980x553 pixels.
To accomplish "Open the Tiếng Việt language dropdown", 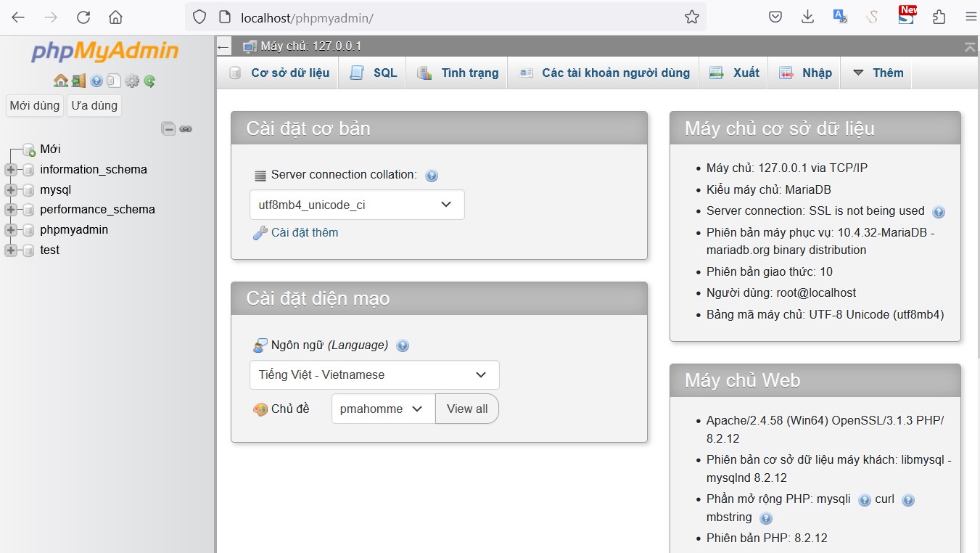I will click(x=374, y=374).
